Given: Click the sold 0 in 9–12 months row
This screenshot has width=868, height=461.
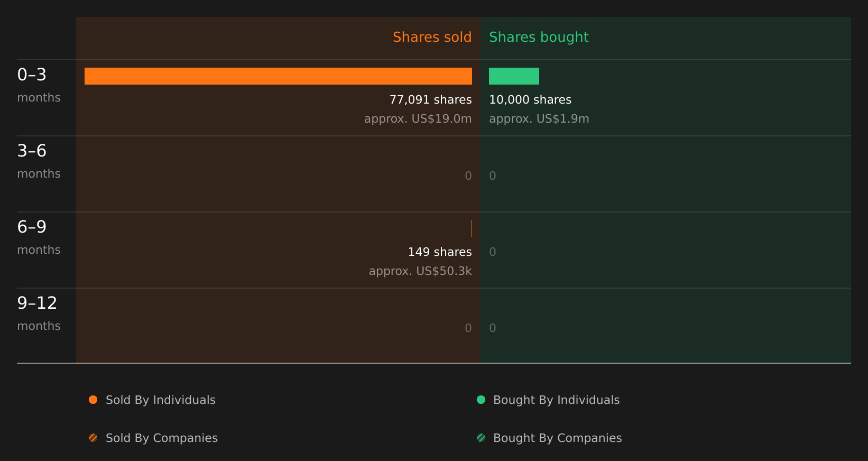Looking at the screenshot, I should (468, 328).
